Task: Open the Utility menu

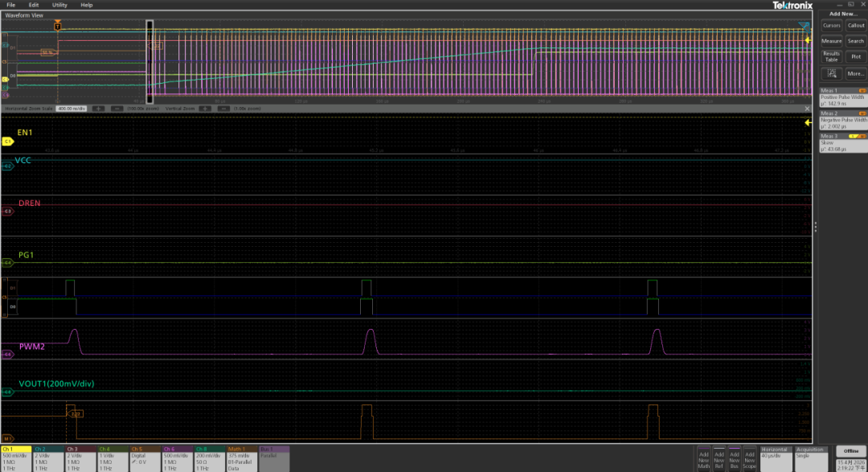Action: [x=59, y=5]
